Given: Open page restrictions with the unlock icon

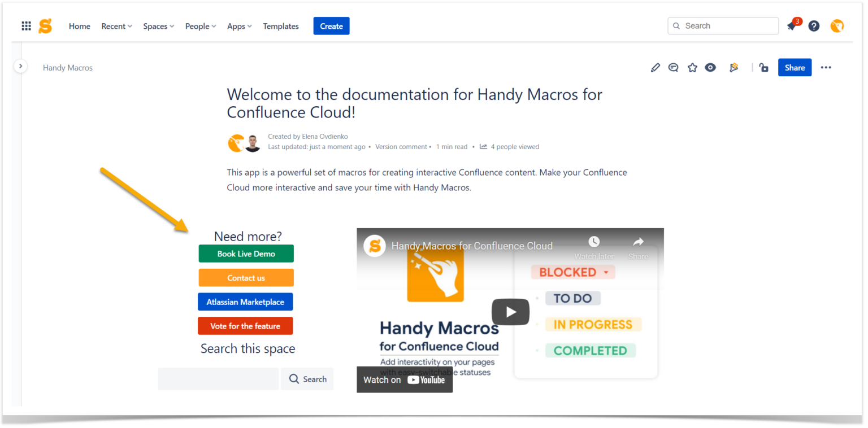Looking at the screenshot, I should click(763, 67).
